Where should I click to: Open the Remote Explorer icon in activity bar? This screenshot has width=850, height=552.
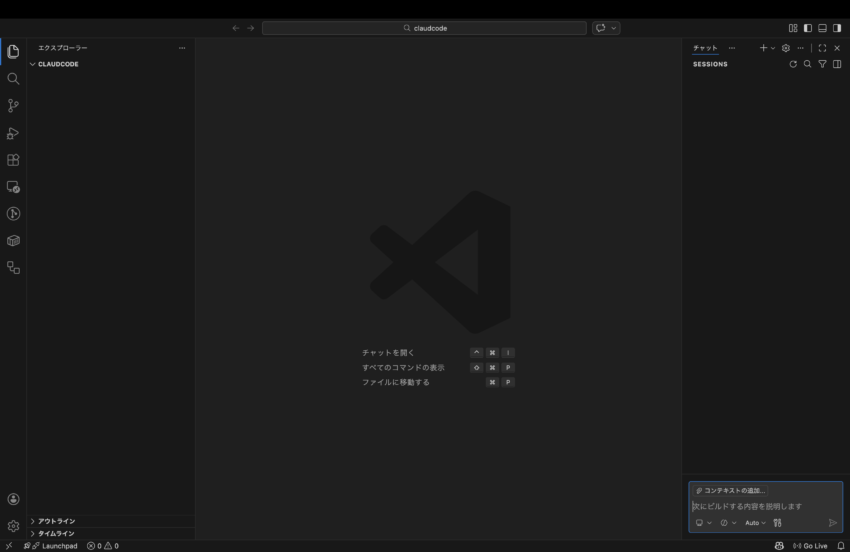coord(13,187)
